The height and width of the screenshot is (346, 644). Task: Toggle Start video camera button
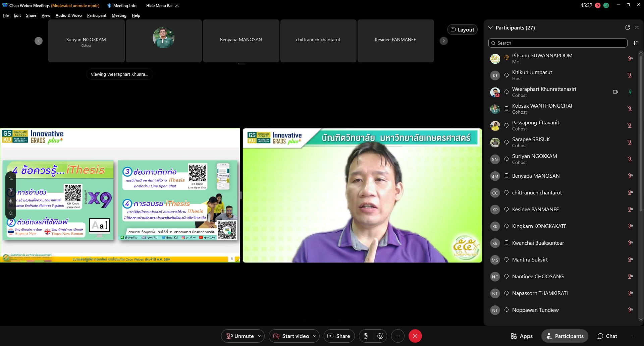coord(291,336)
